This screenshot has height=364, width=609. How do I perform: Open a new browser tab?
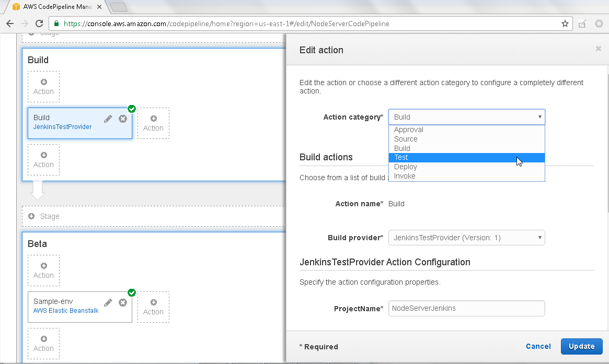119,7
